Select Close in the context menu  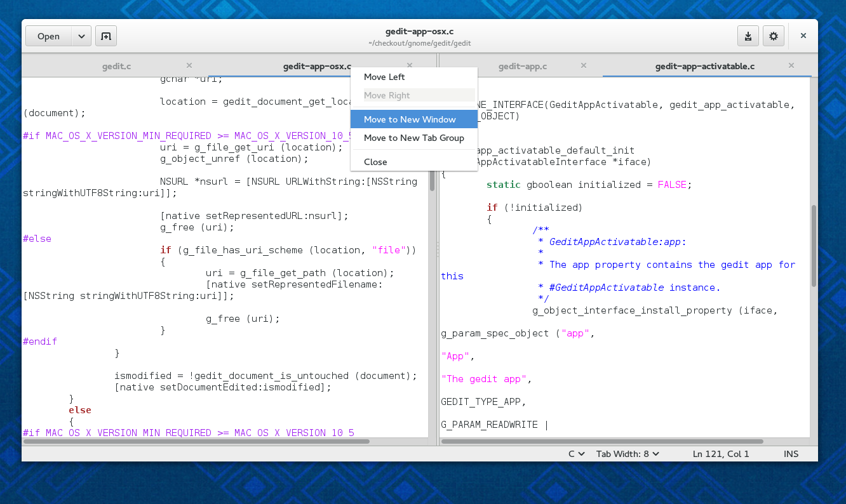coord(413,162)
